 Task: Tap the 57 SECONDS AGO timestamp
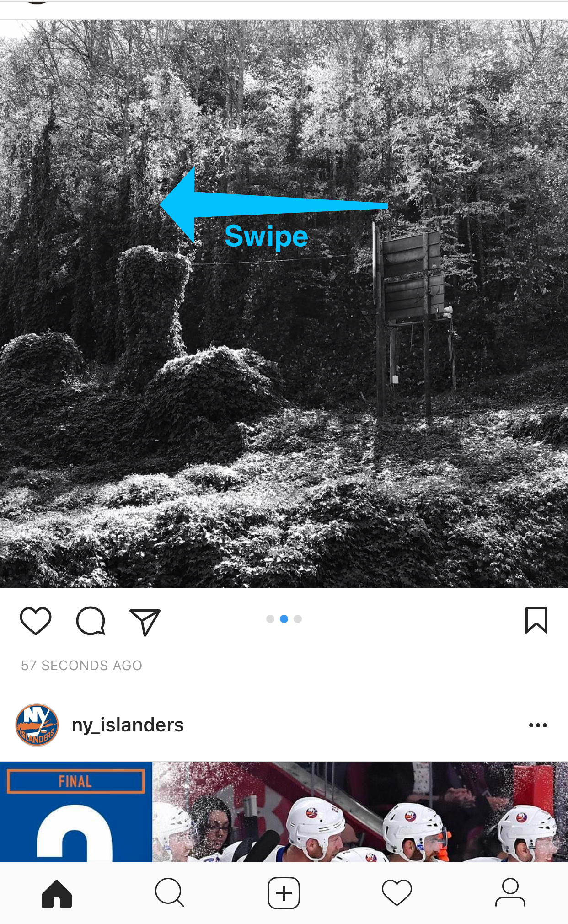pyautogui.click(x=81, y=666)
